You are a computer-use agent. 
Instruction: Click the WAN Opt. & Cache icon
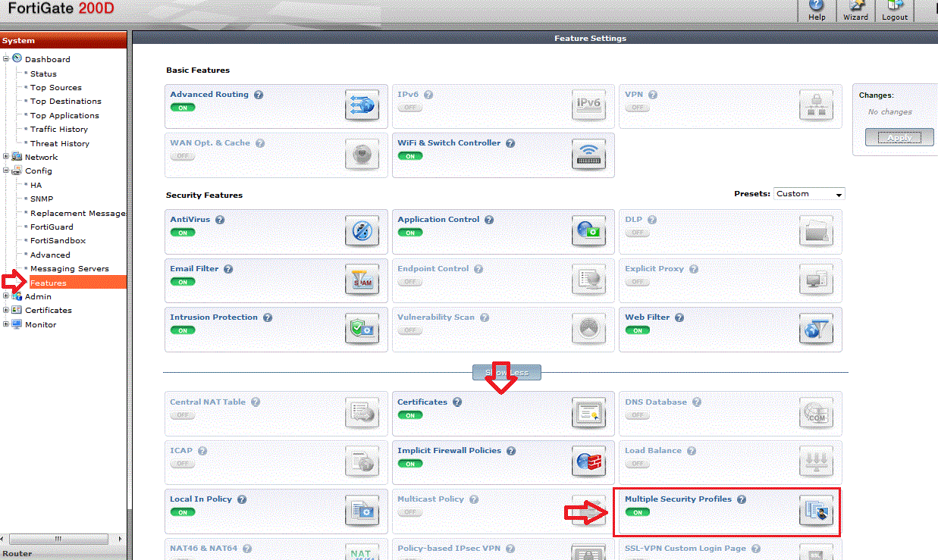(362, 155)
